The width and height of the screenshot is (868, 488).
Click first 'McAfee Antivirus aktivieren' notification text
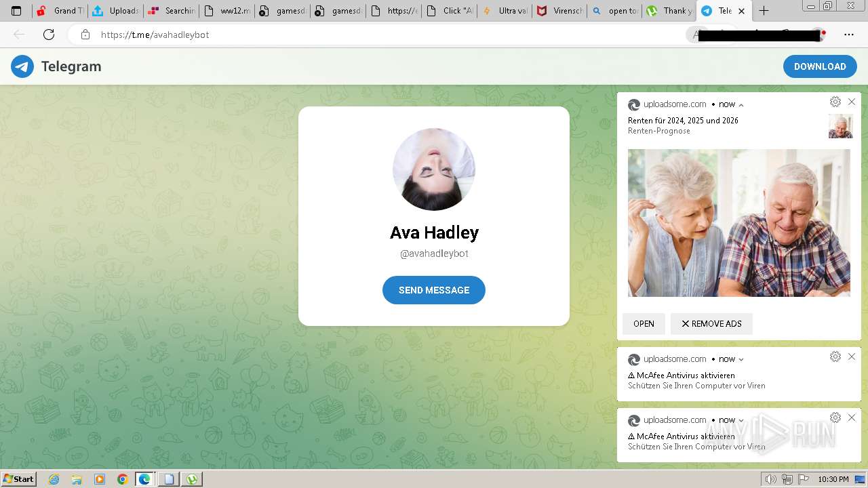pyautogui.click(x=682, y=375)
